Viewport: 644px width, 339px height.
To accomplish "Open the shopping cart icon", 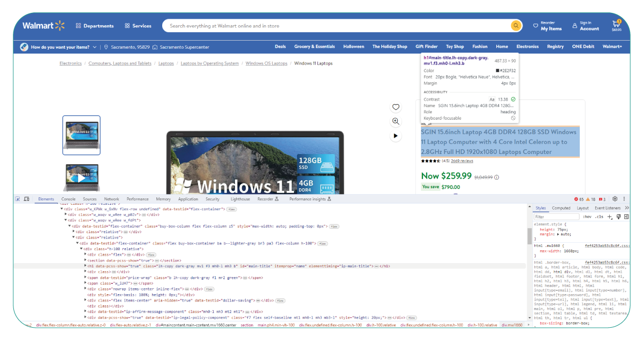I will [x=616, y=24].
